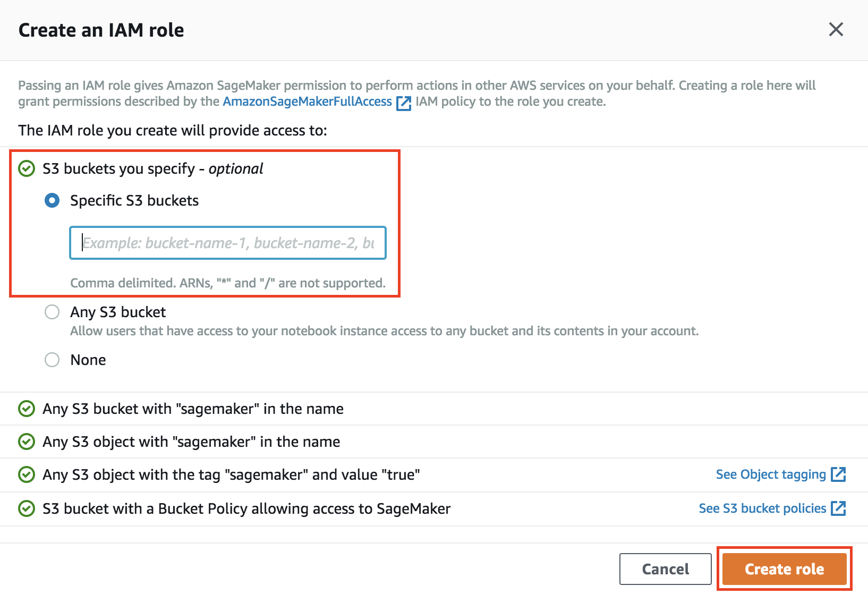Click the external link icon beside AmazonSageMakerFullAccess
Viewport: 868px width, 594px height.
click(x=404, y=103)
